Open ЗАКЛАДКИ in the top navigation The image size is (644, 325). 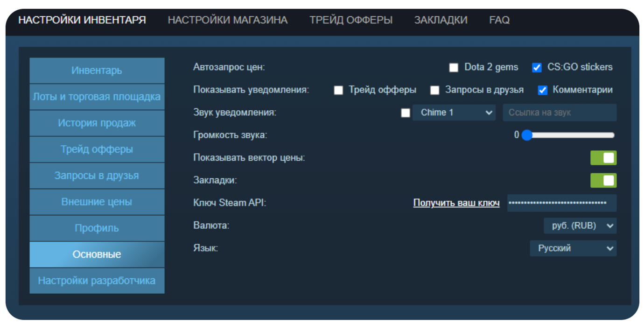point(441,20)
